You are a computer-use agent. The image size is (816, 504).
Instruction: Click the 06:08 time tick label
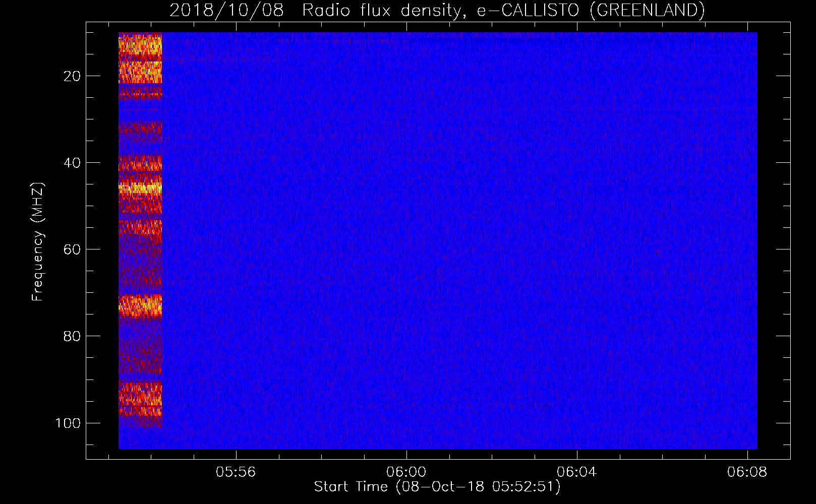747,472
